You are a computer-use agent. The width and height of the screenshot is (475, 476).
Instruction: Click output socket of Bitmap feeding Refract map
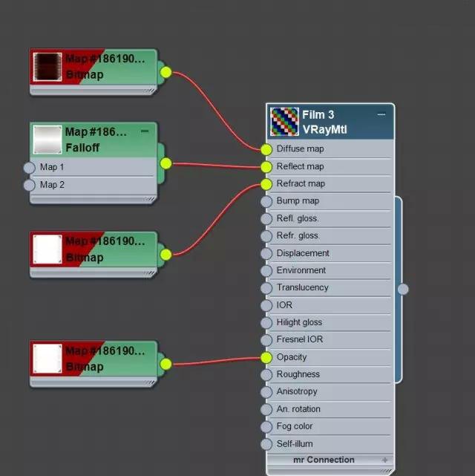tap(166, 255)
